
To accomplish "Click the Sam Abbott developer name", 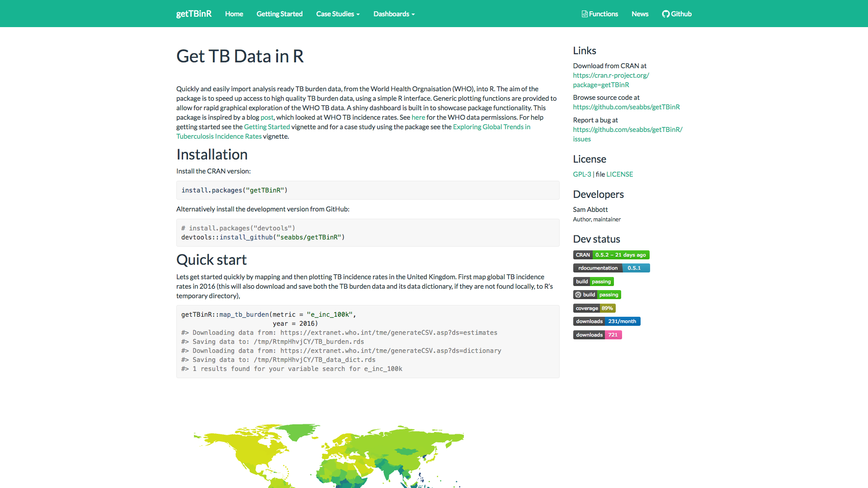I will (x=590, y=210).
